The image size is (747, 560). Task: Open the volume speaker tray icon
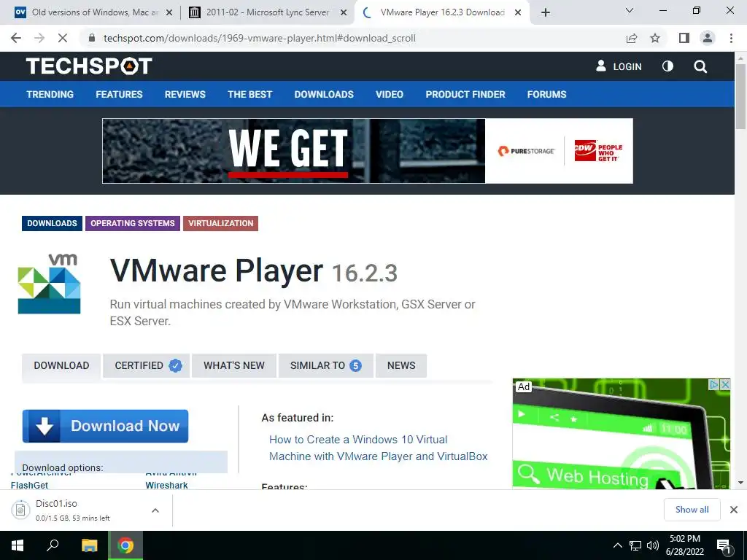pos(653,545)
